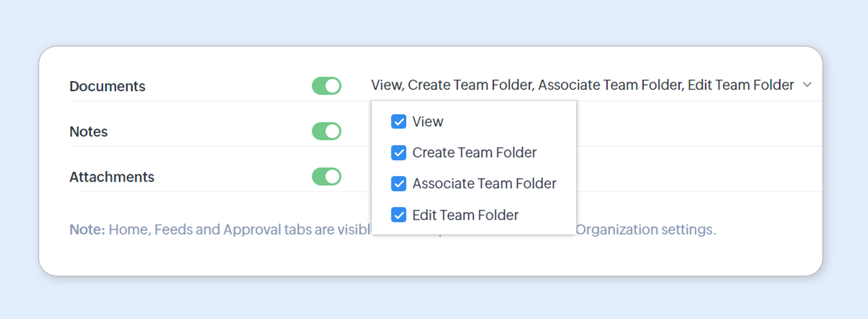Click the selected Documents permissions summary text
The height and width of the screenshot is (319, 868).
[582, 85]
